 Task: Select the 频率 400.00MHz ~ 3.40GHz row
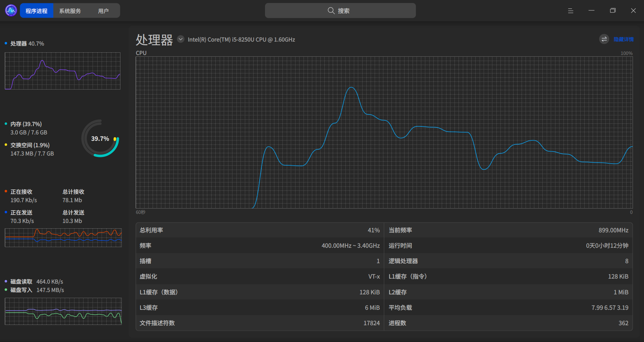[x=260, y=246]
